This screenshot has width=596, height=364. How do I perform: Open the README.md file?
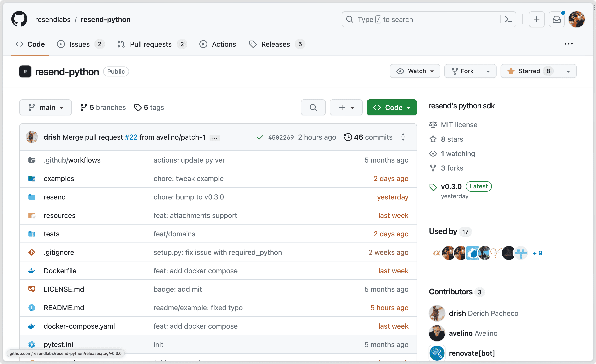(64, 307)
